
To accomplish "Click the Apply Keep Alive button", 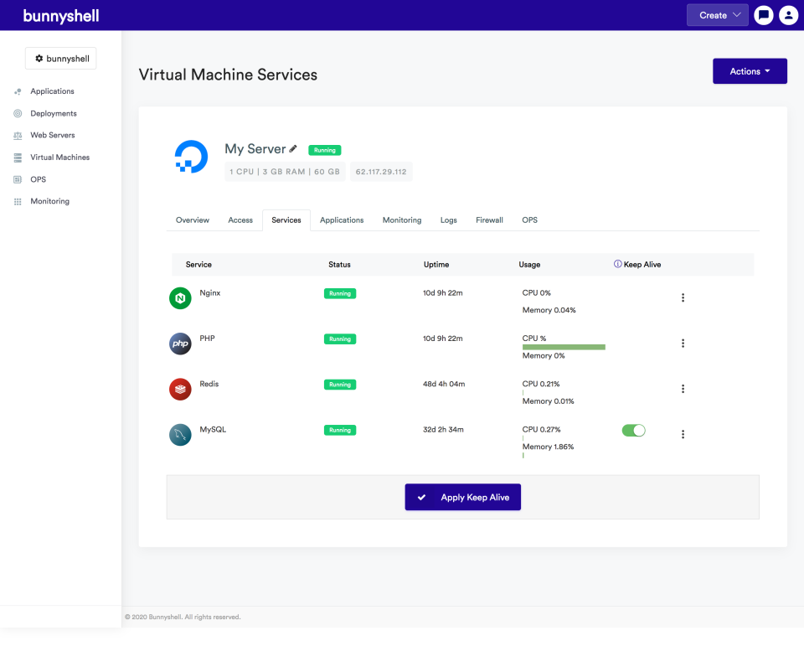I will (463, 497).
